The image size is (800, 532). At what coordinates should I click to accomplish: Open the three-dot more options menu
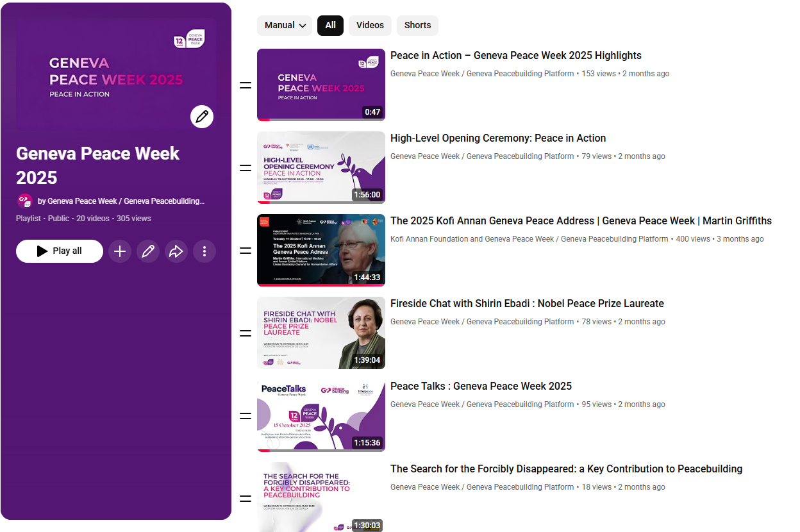pos(204,251)
